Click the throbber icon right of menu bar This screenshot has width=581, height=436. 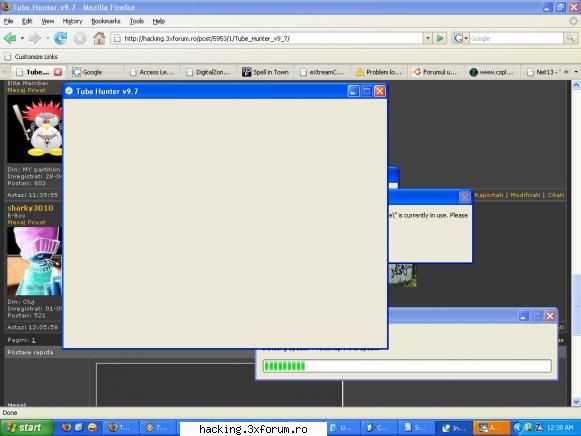pos(573,21)
